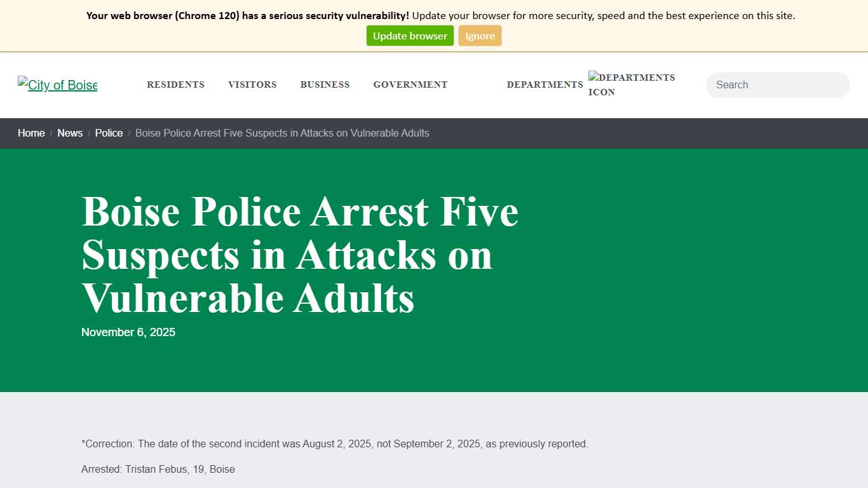Screen dimensions: 868x488
Task: Open the RESIDENTS navigation menu
Action: [x=175, y=85]
